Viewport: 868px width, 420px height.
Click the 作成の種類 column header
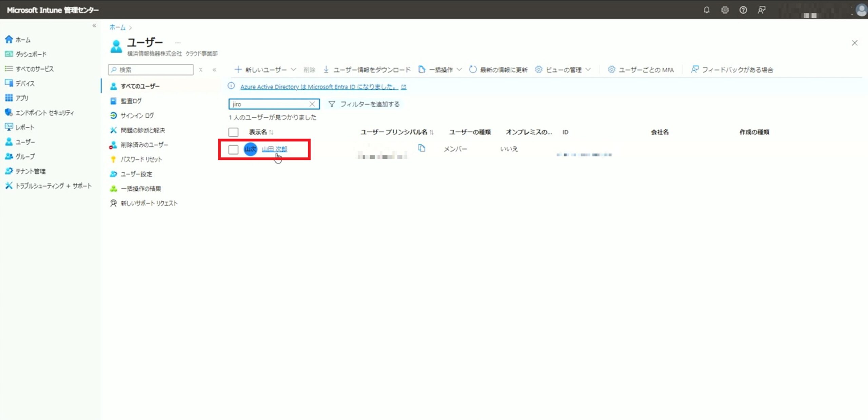click(754, 132)
